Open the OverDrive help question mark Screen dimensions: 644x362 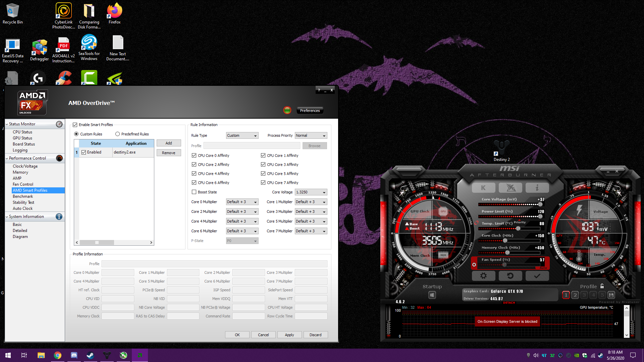coord(319,90)
